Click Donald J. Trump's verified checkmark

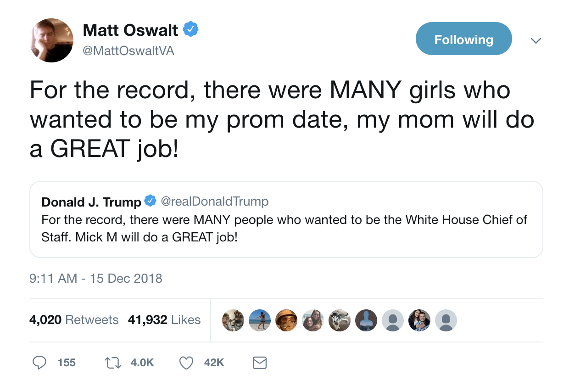pos(150,201)
